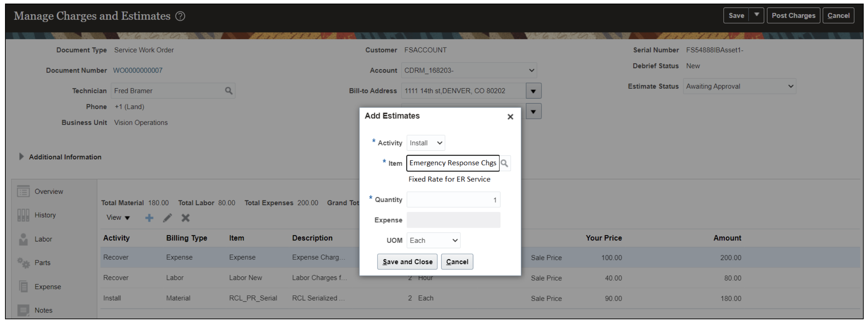Screen dimensions: 868x325
Task: Click the Item search magnifier icon
Action: 504,163
